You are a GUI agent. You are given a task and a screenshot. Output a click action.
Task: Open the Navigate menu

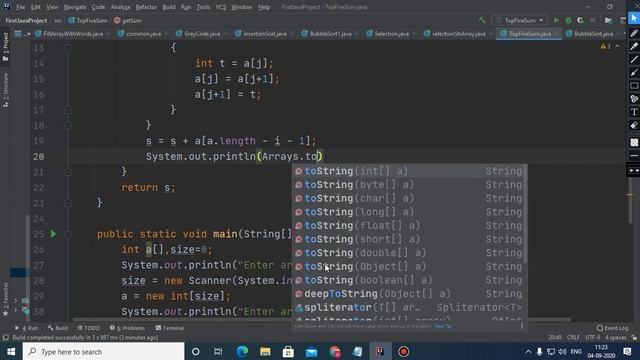75,7
